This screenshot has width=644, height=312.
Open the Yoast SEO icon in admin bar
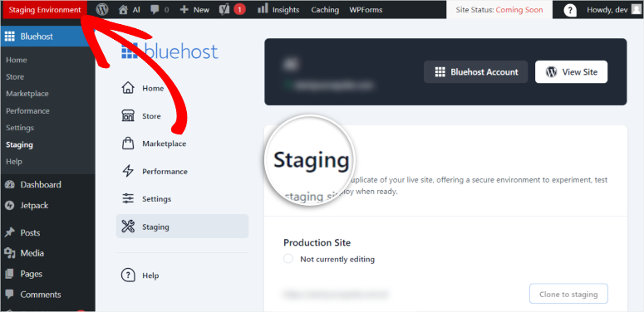[224, 9]
